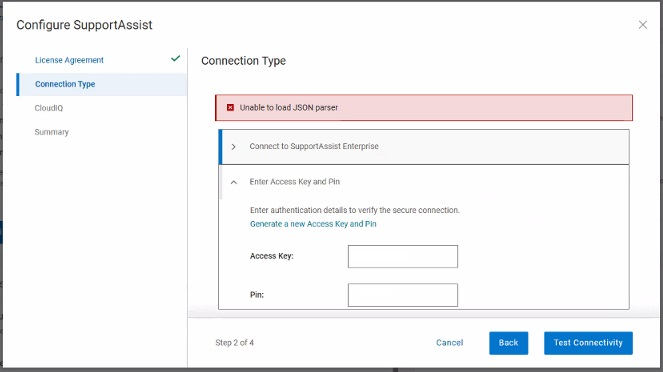The height and width of the screenshot is (372, 663).
Task: Click 'Enter authentication details' description text
Action: click(x=355, y=210)
